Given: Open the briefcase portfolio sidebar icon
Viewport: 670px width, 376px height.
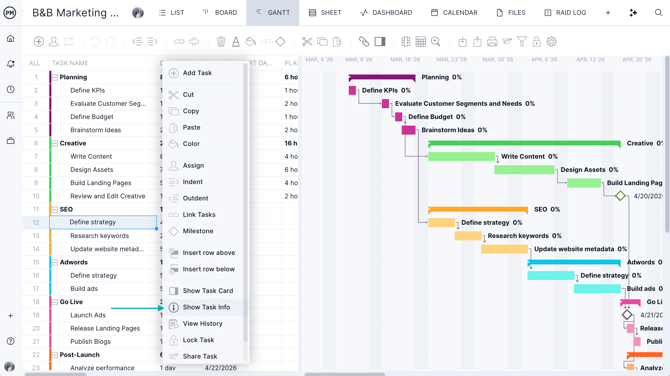Looking at the screenshot, I should (x=11, y=141).
